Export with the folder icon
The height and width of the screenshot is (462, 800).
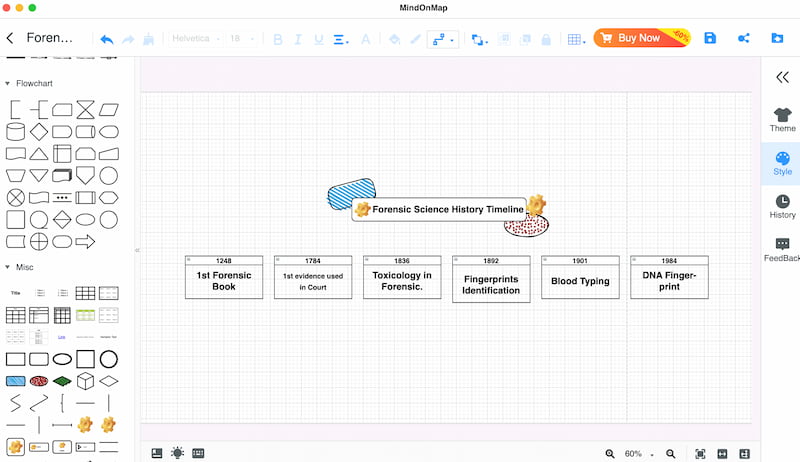pos(777,38)
